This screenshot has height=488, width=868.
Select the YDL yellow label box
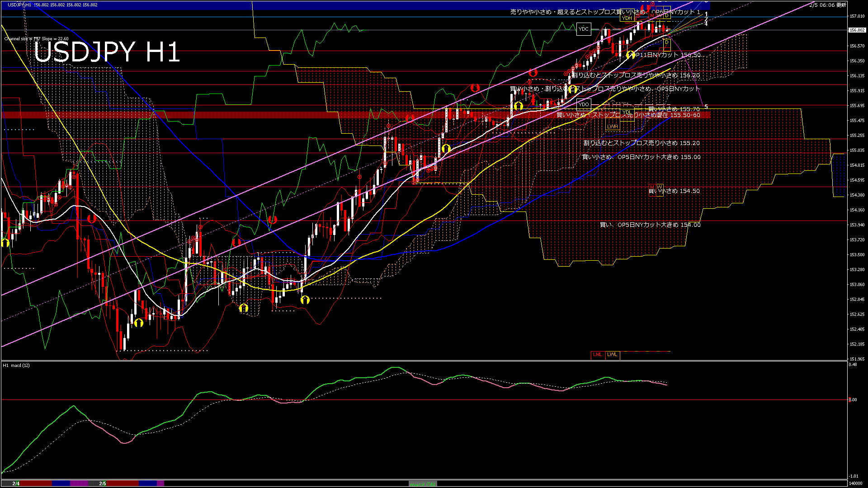point(627,113)
